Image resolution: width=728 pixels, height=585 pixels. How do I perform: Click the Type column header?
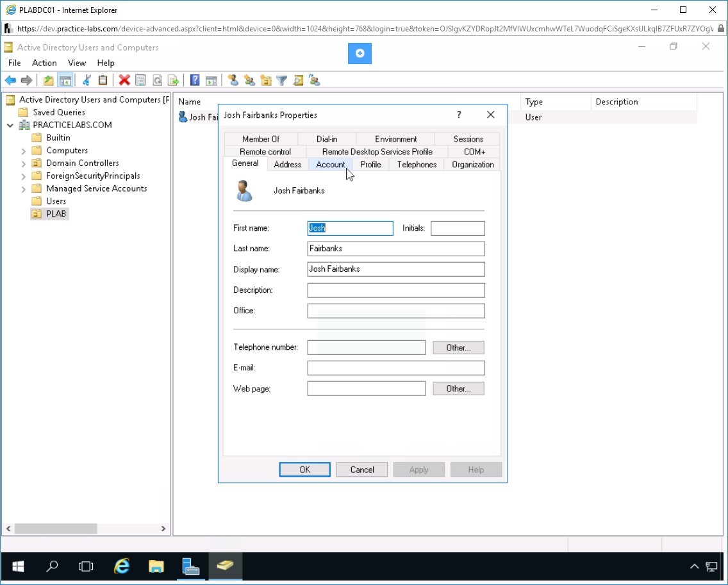point(555,102)
